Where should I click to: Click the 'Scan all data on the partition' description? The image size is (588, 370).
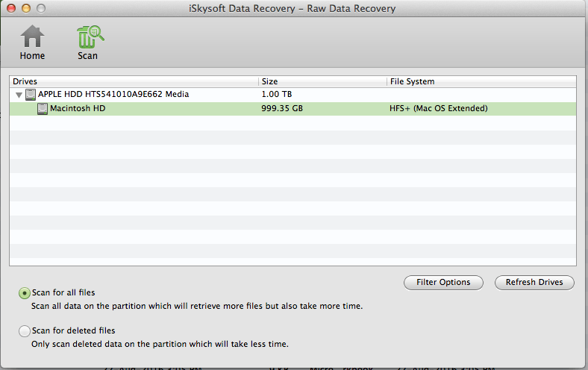(x=197, y=306)
